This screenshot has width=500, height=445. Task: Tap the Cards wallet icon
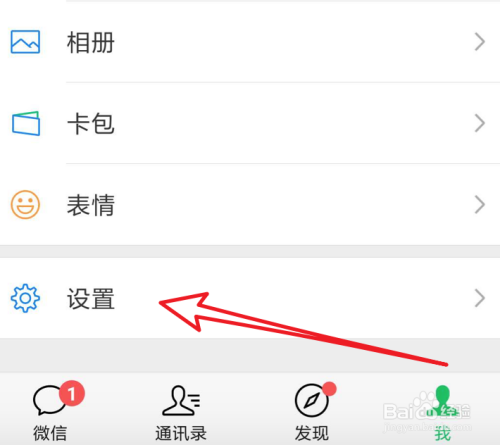pyautogui.click(x=26, y=123)
